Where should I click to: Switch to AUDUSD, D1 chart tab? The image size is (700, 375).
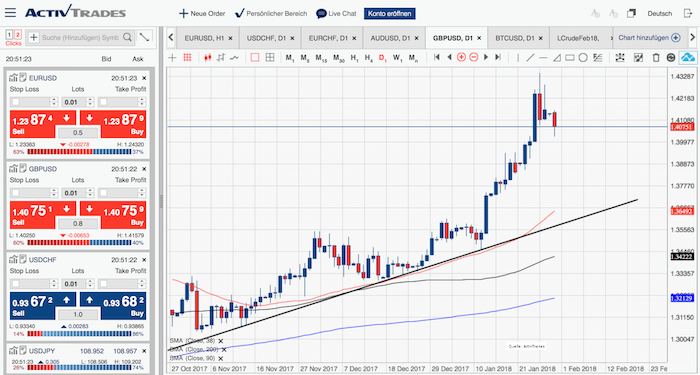pos(394,38)
